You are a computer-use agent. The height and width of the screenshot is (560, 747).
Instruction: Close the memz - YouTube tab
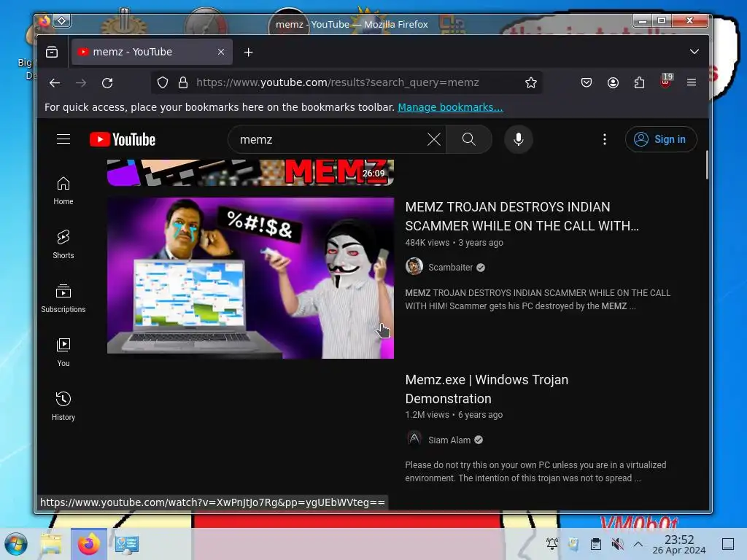(x=221, y=52)
